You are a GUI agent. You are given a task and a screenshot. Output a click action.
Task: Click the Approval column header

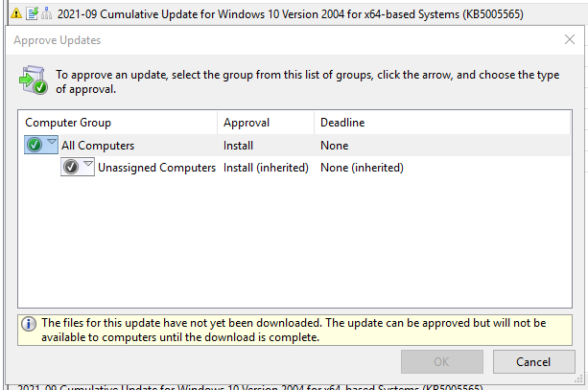(266, 123)
